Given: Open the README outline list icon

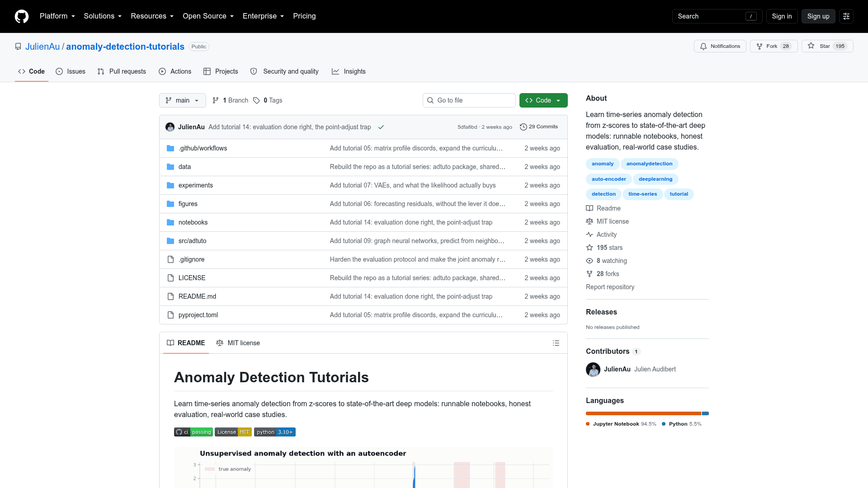Looking at the screenshot, I should 556,343.
